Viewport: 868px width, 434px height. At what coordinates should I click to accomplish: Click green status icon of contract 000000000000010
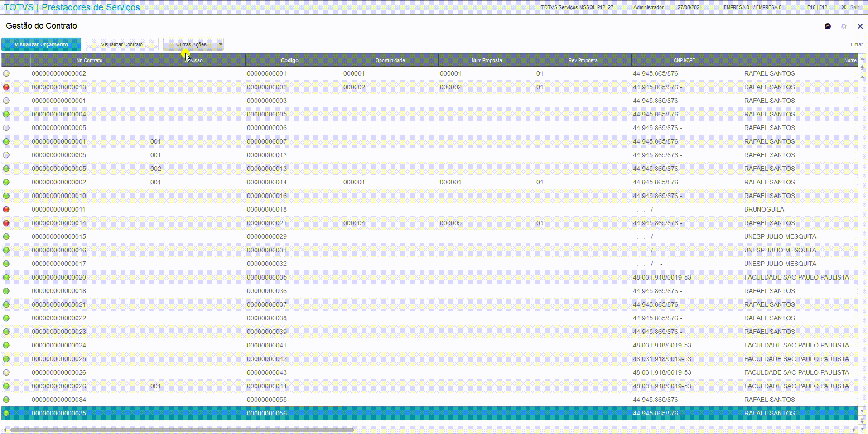tap(6, 196)
